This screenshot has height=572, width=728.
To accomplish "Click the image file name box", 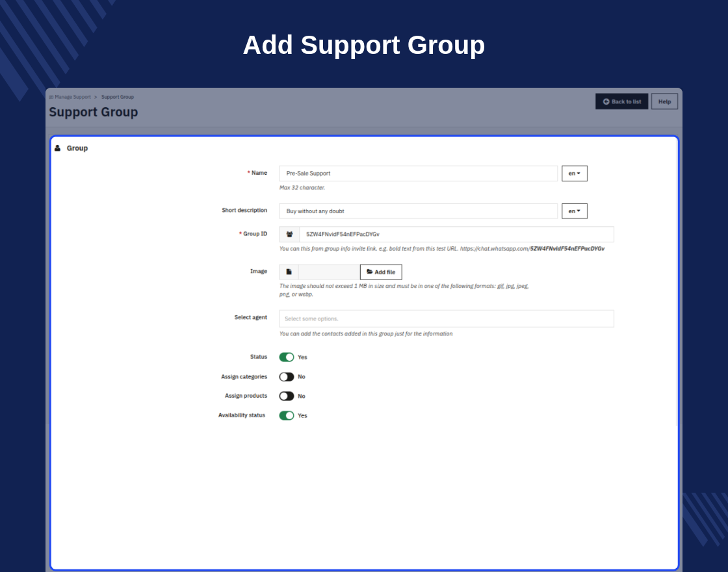I will [x=329, y=272].
